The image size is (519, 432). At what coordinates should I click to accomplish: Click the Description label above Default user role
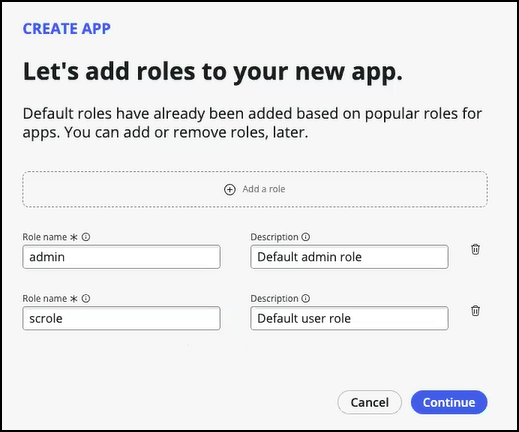(x=274, y=298)
